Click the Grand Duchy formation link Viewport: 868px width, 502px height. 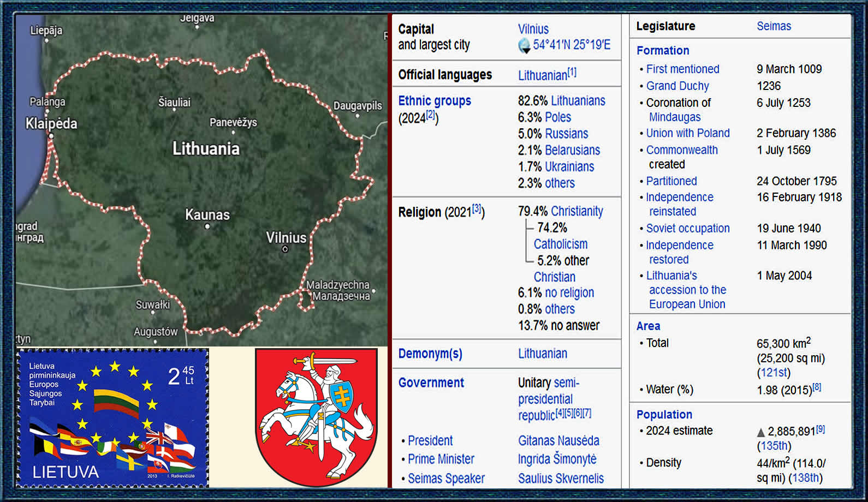pos(677,86)
